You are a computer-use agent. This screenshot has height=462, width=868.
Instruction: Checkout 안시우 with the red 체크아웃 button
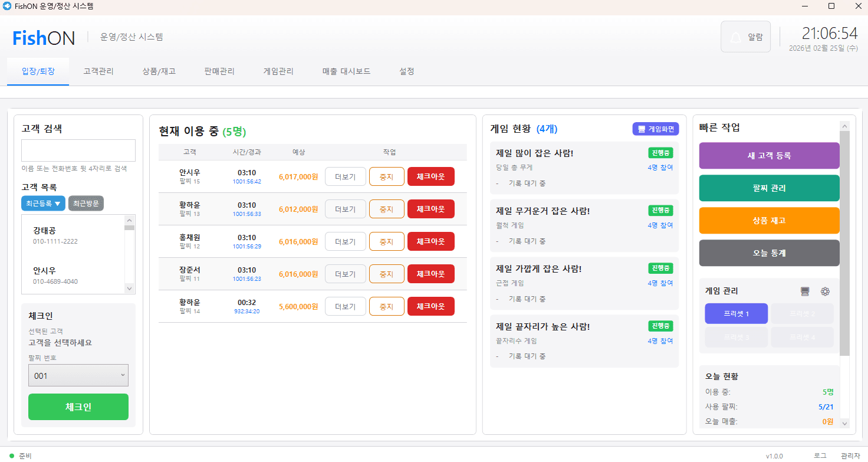431,176
